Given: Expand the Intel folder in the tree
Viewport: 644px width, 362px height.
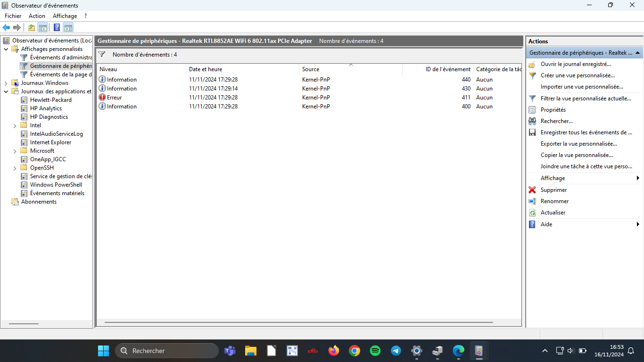Looking at the screenshot, I should [x=15, y=125].
